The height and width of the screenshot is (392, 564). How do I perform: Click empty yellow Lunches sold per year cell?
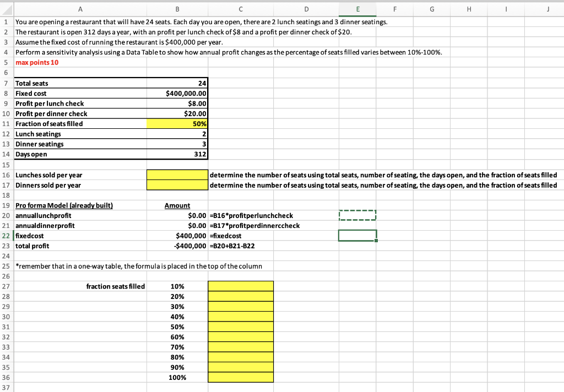(177, 175)
